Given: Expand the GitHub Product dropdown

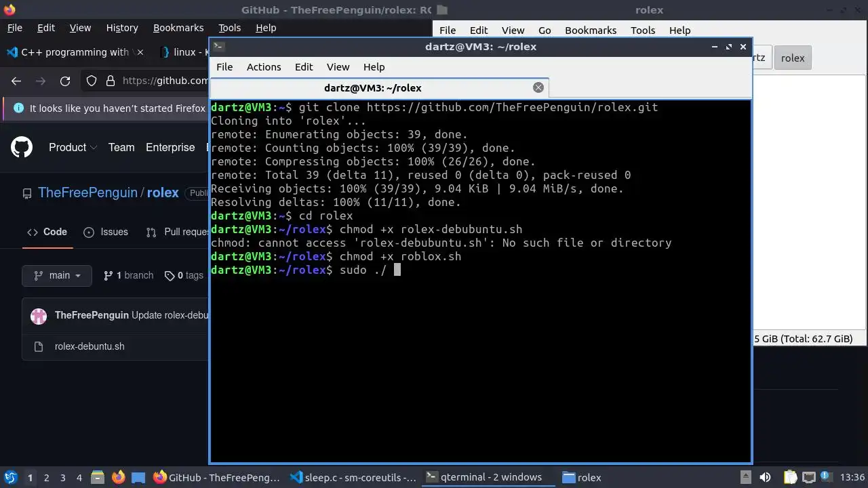Looking at the screenshot, I should (x=73, y=147).
